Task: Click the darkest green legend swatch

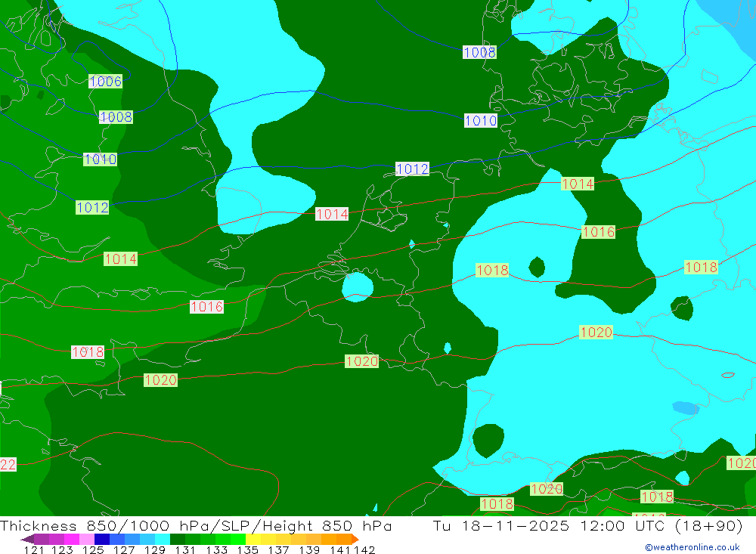Action: [x=178, y=539]
